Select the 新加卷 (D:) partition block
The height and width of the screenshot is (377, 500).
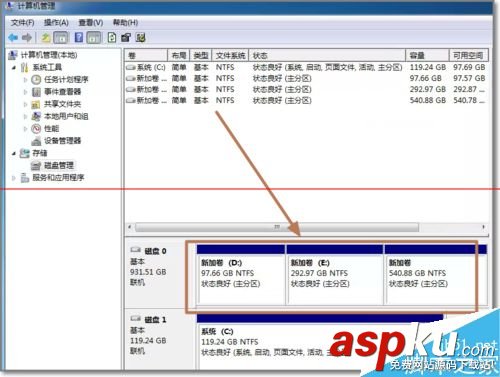[x=241, y=275]
